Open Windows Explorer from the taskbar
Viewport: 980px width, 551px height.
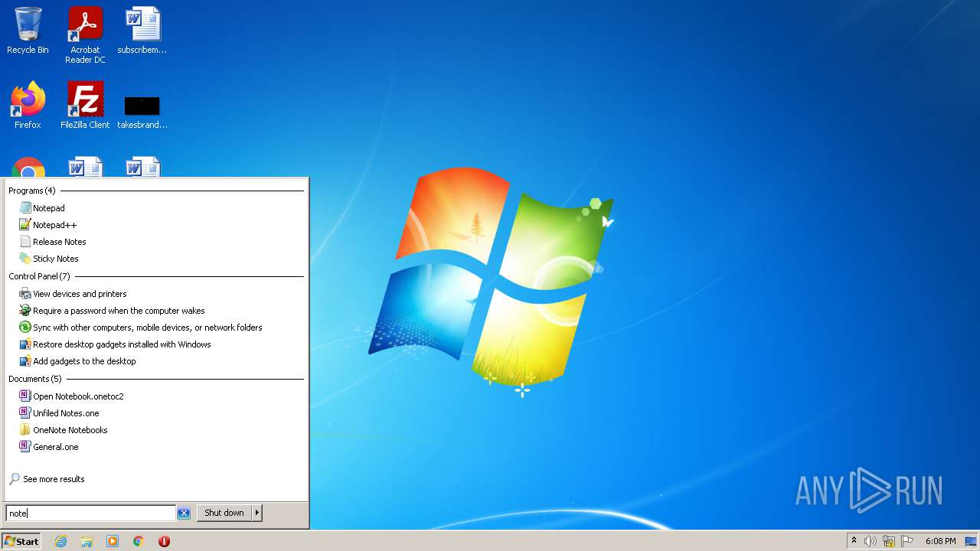tap(87, 541)
